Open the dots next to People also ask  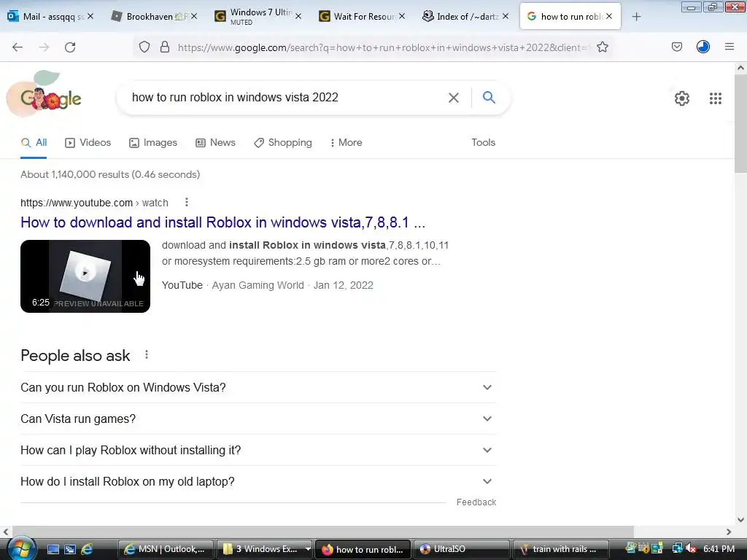coord(146,355)
